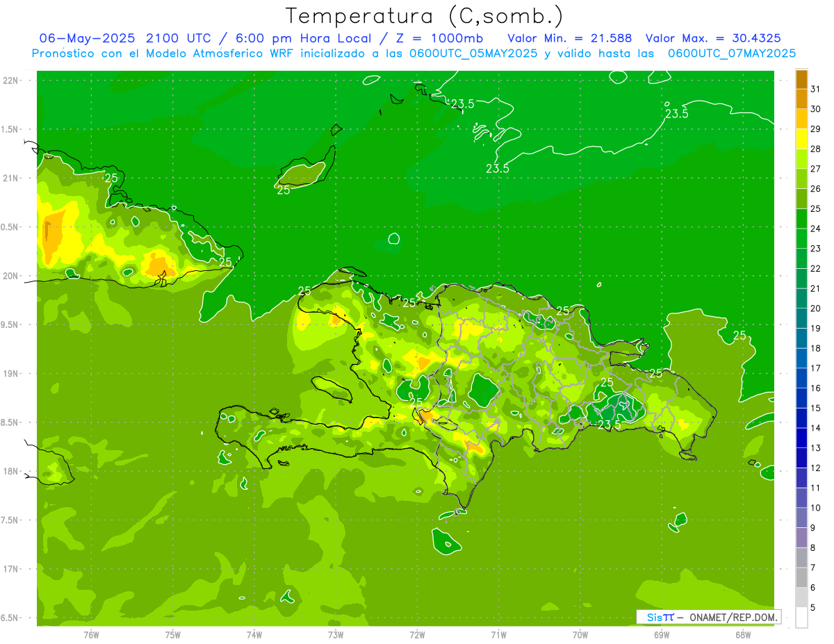This screenshot has width=834, height=644.
Task: Click the 75W longitude axis label
Action: click(x=173, y=636)
